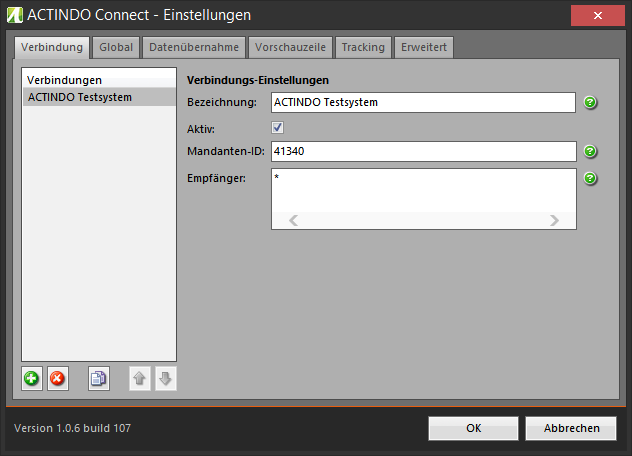Open the Tracking tab
Screen dimensions: 632x456
point(363,47)
